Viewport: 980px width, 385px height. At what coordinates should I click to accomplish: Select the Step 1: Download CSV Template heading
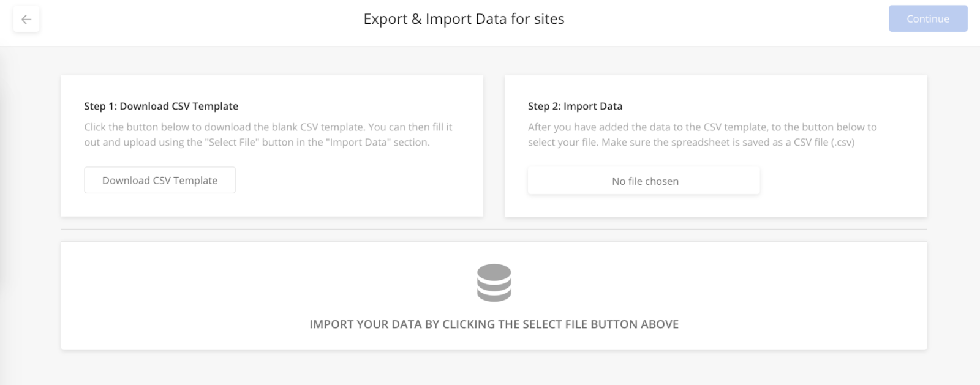[161, 106]
